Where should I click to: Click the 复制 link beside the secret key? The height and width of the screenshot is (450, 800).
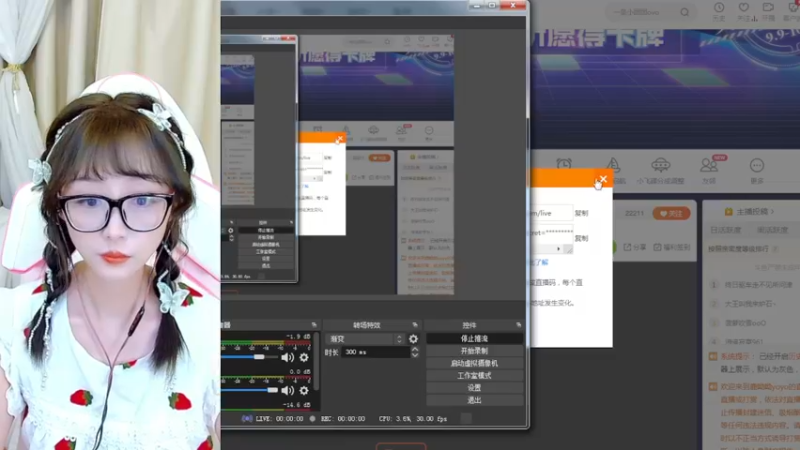[582, 238]
